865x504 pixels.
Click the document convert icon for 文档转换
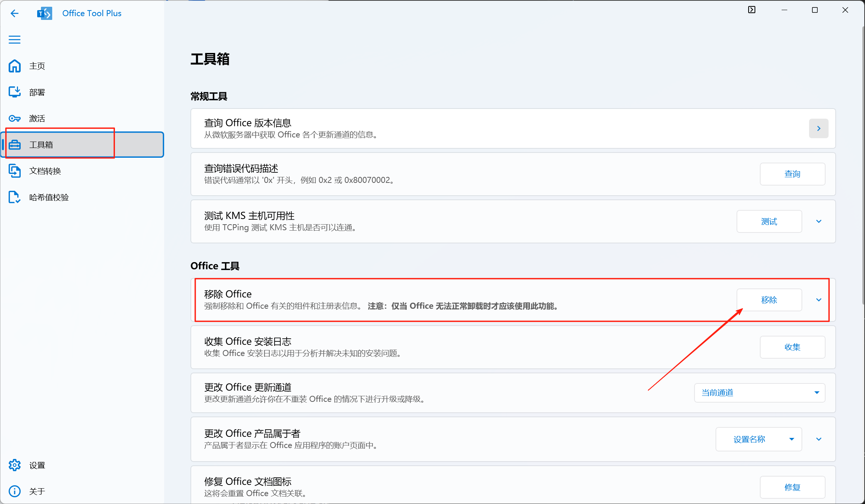[15, 171]
